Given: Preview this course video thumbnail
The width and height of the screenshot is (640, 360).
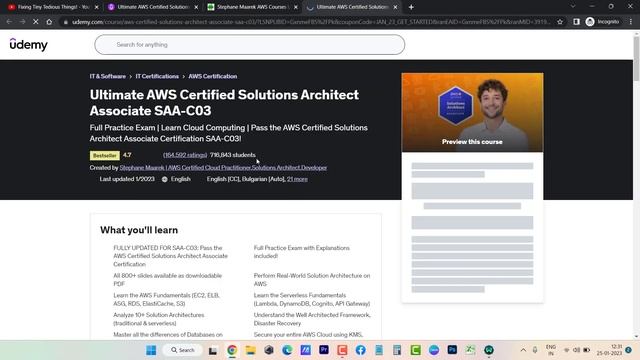Looking at the screenshot, I should 472,112.
